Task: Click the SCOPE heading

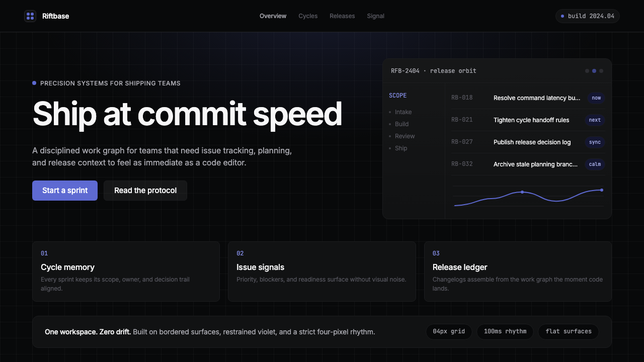Action: [x=397, y=96]
